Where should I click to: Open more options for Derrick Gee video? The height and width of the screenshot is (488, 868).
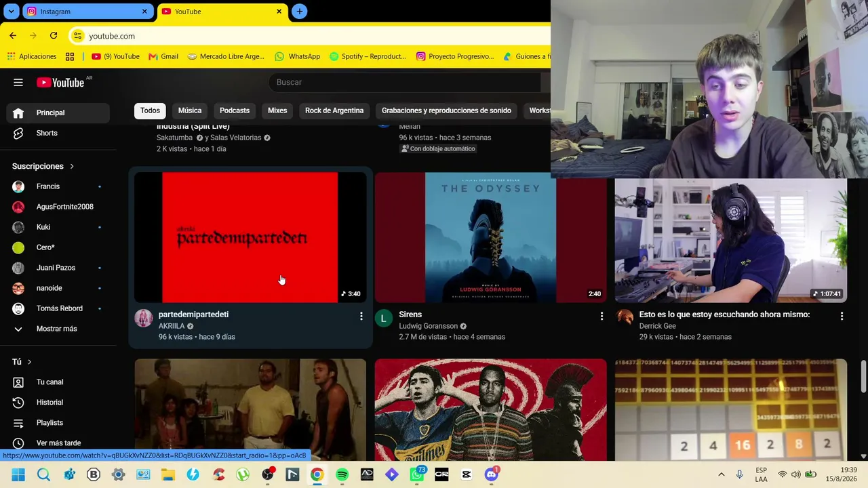tap(842, 316)
